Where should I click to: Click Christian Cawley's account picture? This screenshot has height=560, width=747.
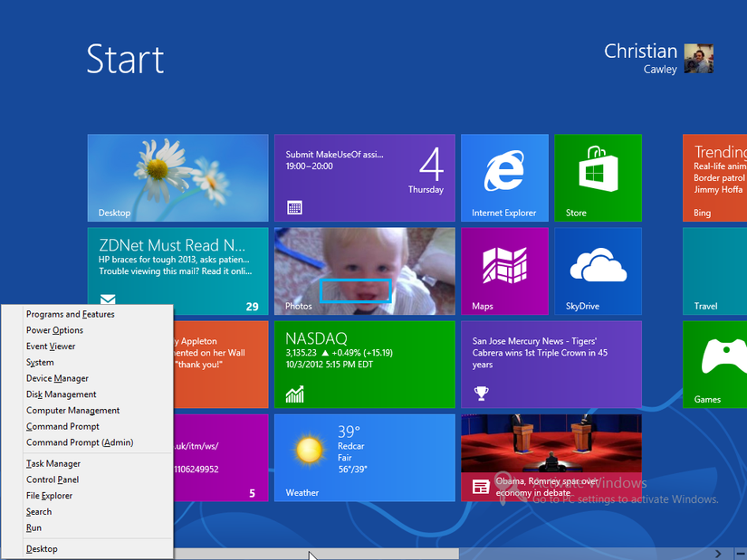click(698, 59)
